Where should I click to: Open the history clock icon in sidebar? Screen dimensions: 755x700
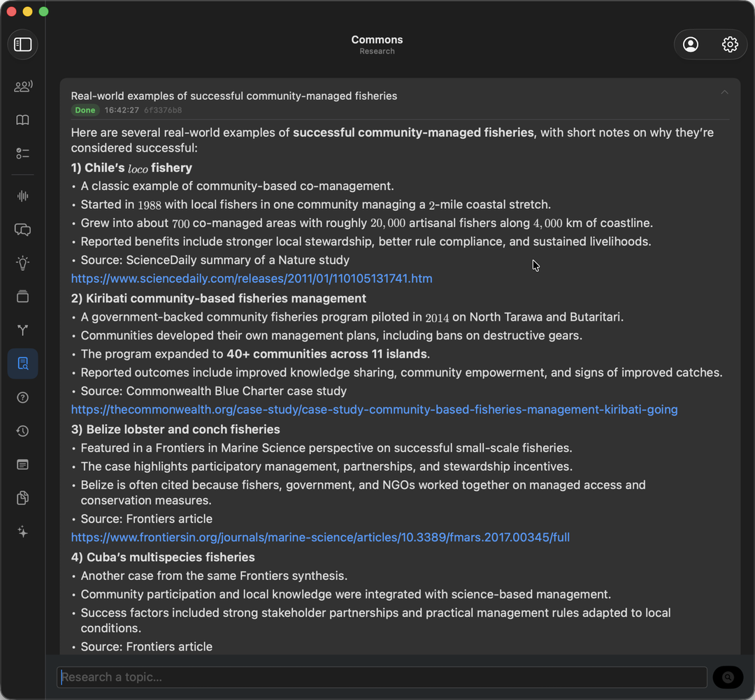22,431
